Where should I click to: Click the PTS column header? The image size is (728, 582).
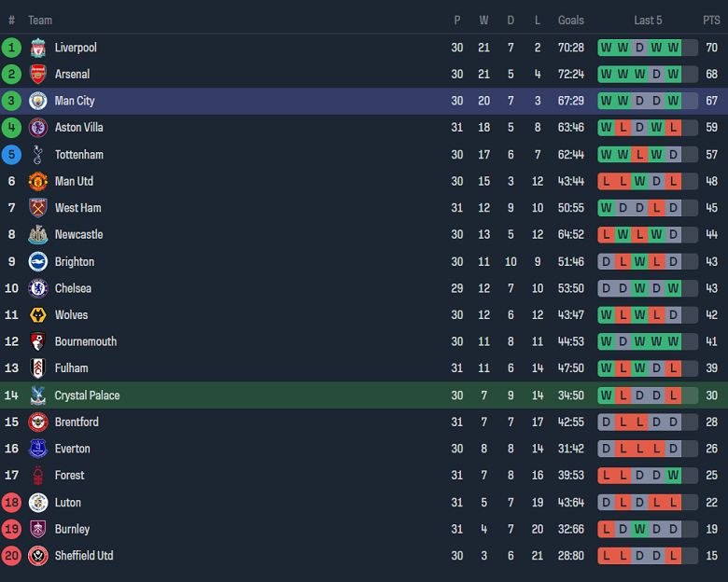point(711,21)
